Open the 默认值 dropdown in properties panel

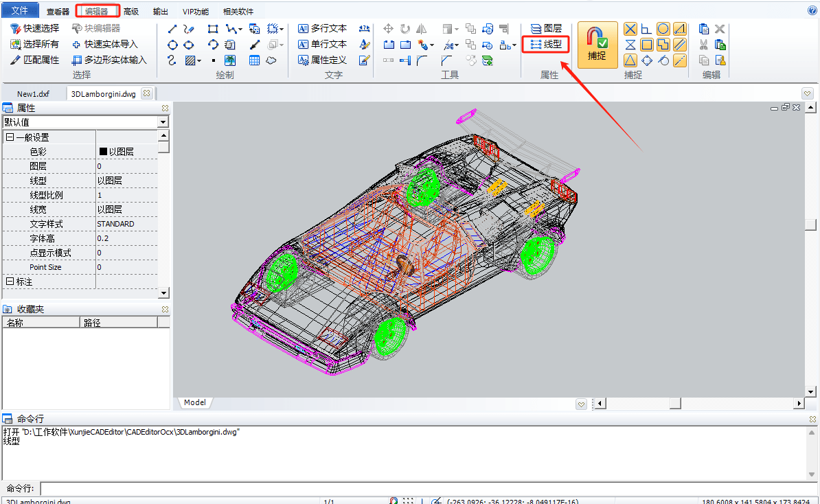point(163,122)
